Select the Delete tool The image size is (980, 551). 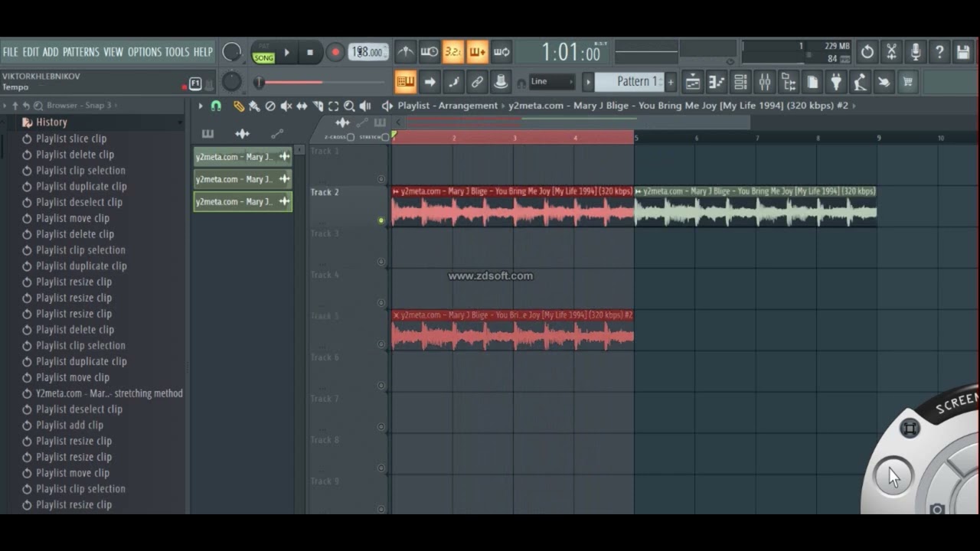tap(270, 106)
